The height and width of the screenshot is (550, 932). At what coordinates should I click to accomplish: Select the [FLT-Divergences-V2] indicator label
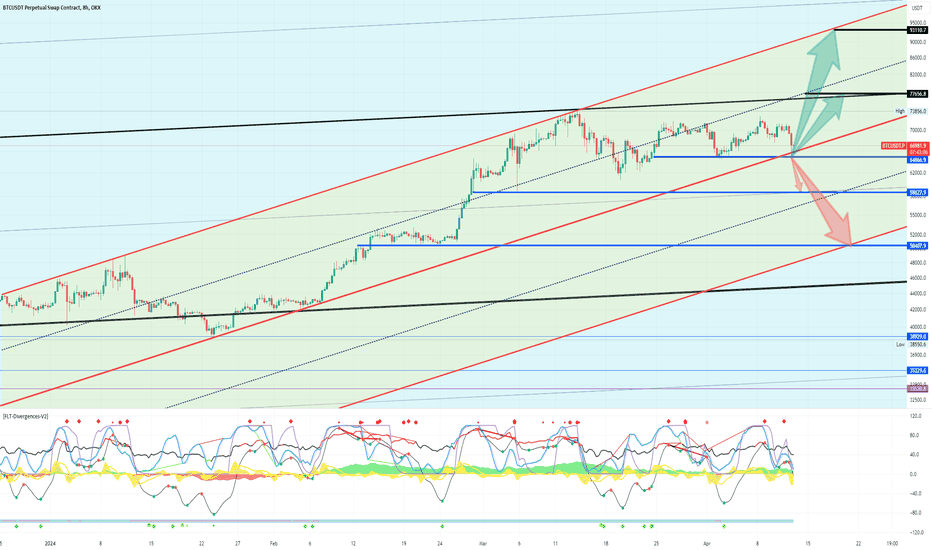(26, 417)
